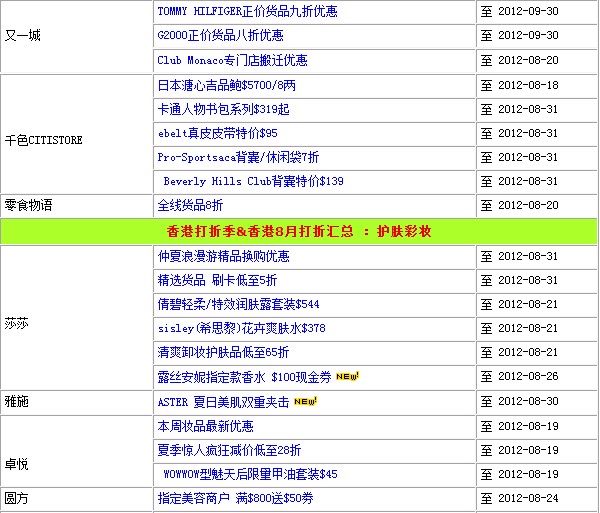Screen dimensions: 600x513
Task: Click the sisley(希思黎)花卉爽肤水$378 link
Action: click(241, 329)
